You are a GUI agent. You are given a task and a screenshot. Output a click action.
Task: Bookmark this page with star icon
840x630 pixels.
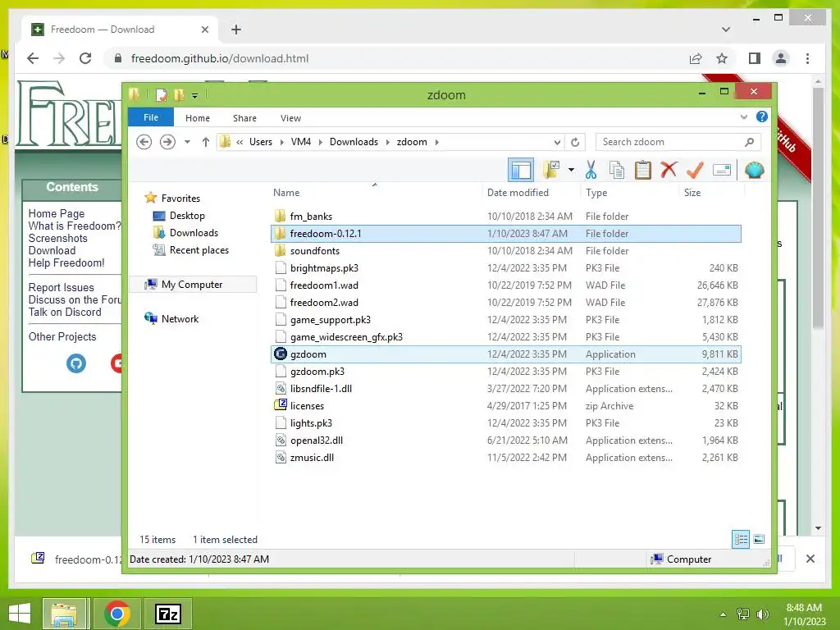(x=722, y=58)
